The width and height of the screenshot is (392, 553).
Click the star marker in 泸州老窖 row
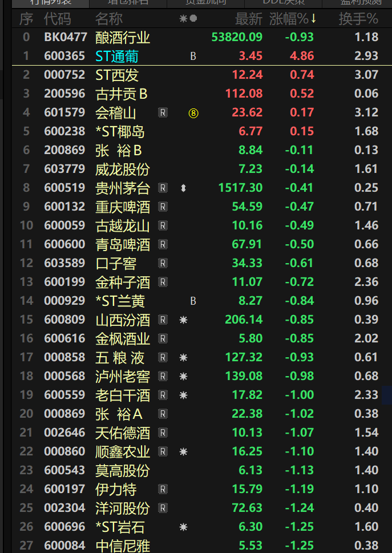pos(183,376)
